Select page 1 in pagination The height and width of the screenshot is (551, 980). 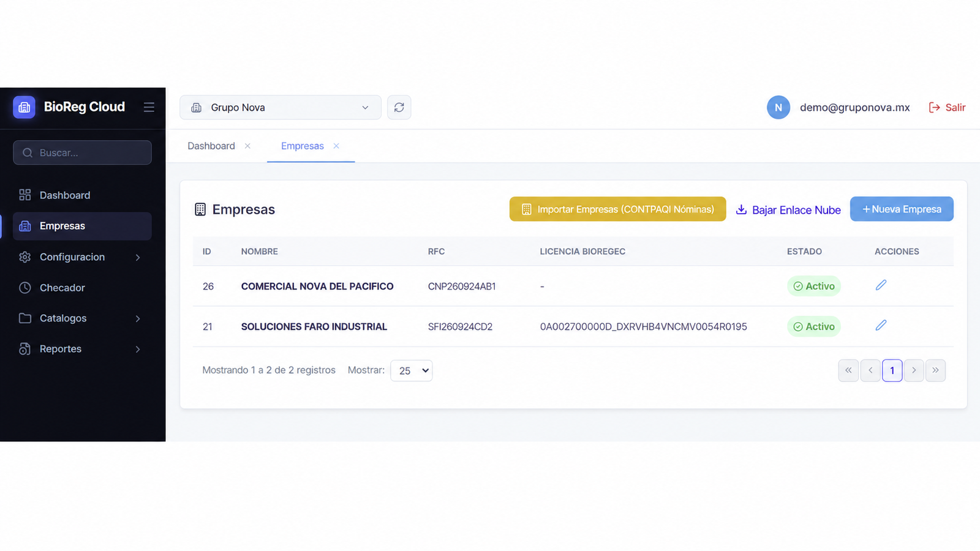pos(892,370)
